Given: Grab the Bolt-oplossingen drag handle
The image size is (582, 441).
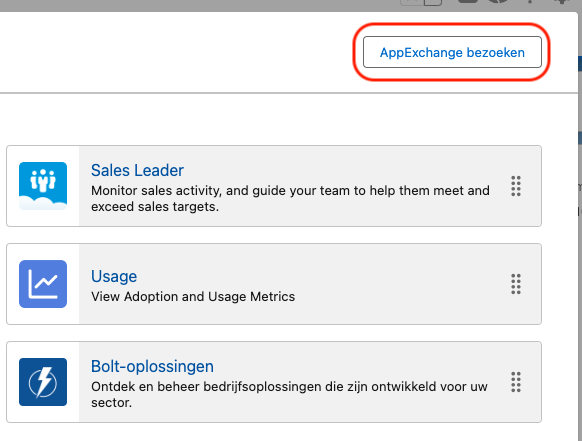Looking at the screenshot, I should point(516,382).
